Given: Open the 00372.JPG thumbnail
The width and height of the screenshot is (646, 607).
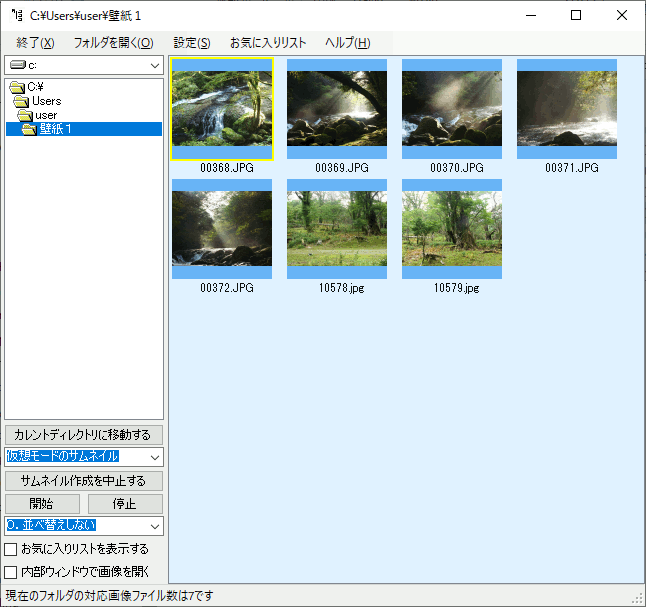Looking at the screenshot, I should tap(222, 229).
